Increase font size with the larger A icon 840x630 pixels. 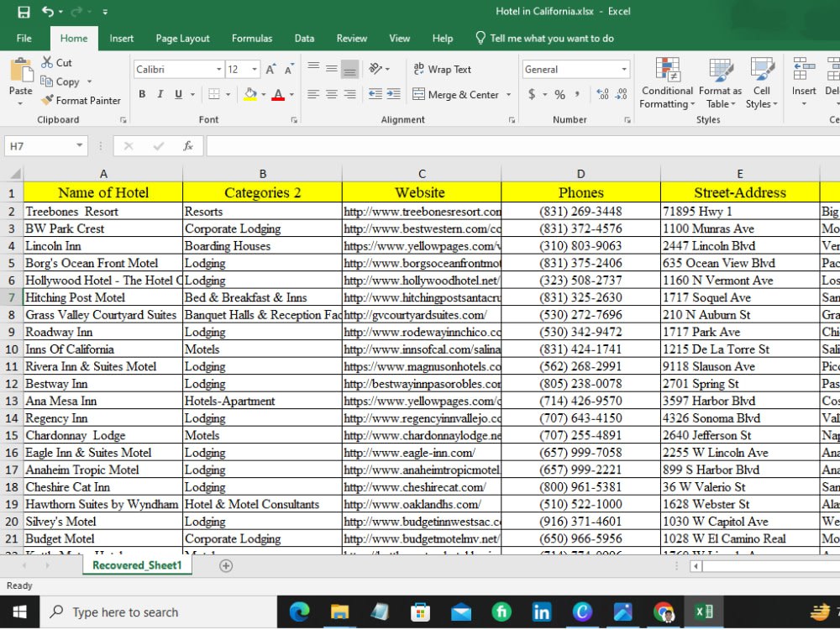270,69
